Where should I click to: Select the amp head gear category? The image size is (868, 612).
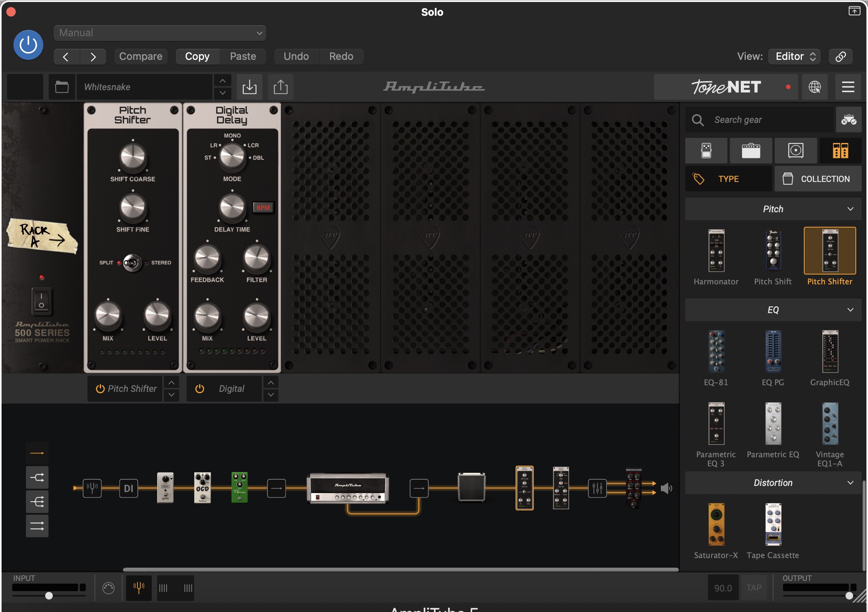[x=751, y=150]
